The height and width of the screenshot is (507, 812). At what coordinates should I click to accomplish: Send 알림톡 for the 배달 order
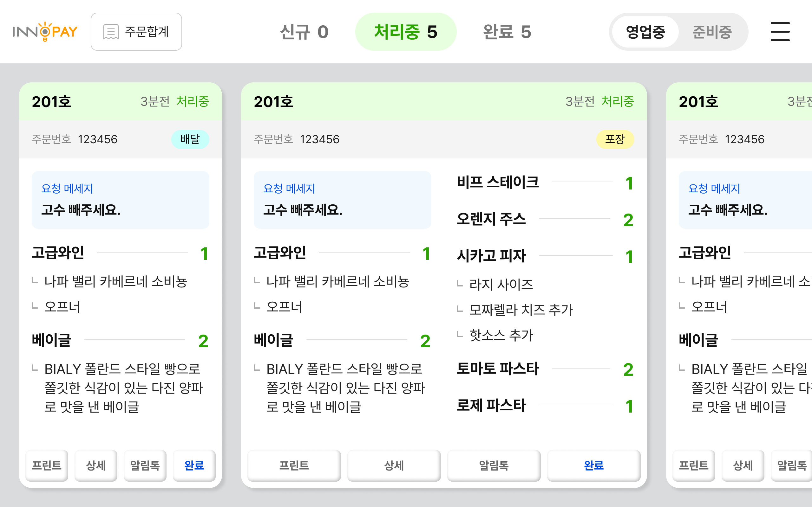(x=145, y=465)
